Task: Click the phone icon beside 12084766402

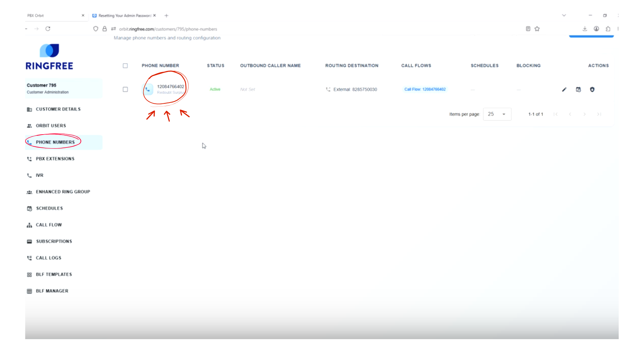Action: pyautogui.click(x=148, y=89)
